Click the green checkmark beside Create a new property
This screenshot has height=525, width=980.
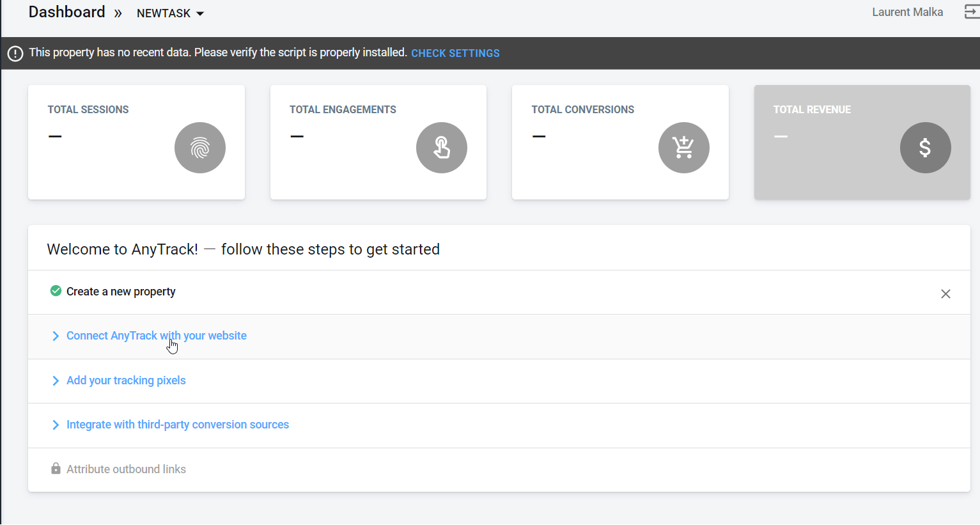tap(56, 291)
